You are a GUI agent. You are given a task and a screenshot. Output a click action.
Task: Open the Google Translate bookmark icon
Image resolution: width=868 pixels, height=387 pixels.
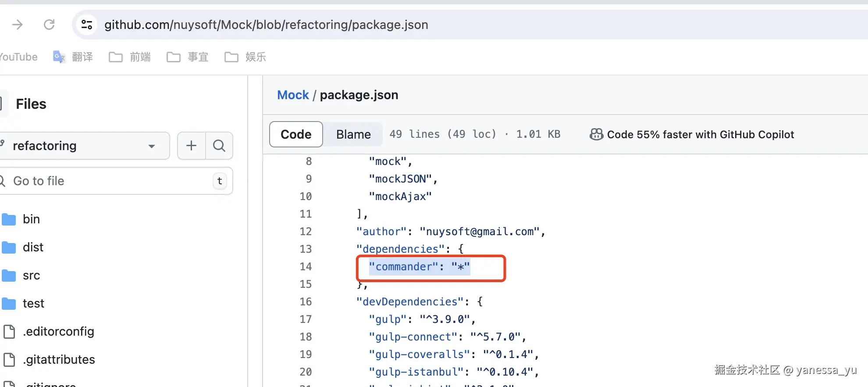[x=59, y=57]
